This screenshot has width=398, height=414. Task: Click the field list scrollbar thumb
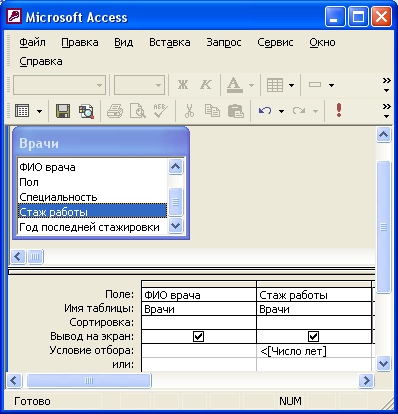[x=175, y=202]
